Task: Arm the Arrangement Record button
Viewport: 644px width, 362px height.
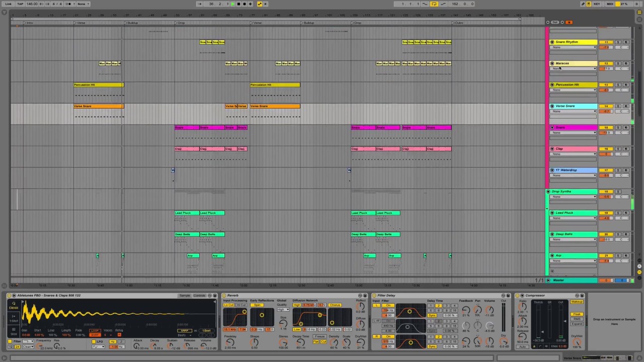Action: (244, 4)
